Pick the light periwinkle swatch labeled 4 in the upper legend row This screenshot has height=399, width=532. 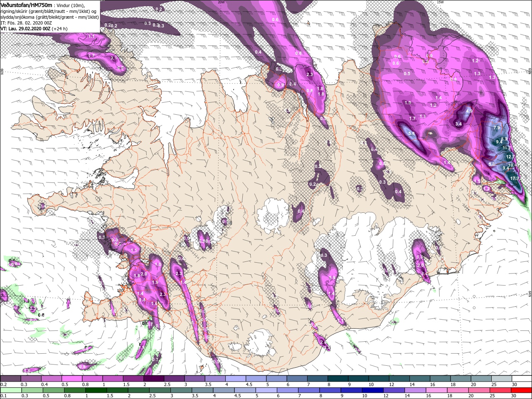235,379
